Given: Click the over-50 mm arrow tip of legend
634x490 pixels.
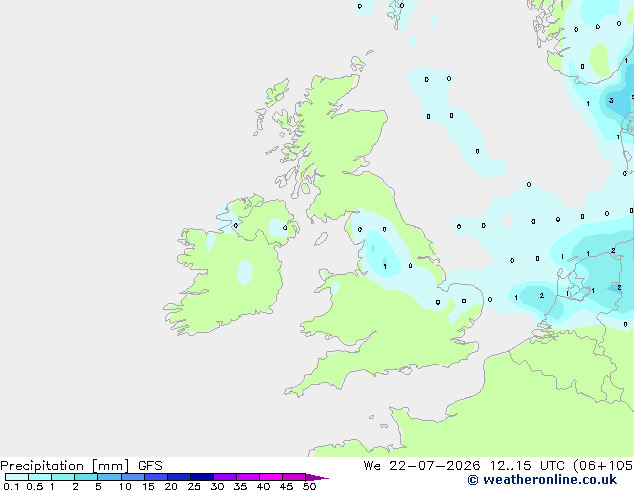Looking at the screenshot, I should pos(317,477).
